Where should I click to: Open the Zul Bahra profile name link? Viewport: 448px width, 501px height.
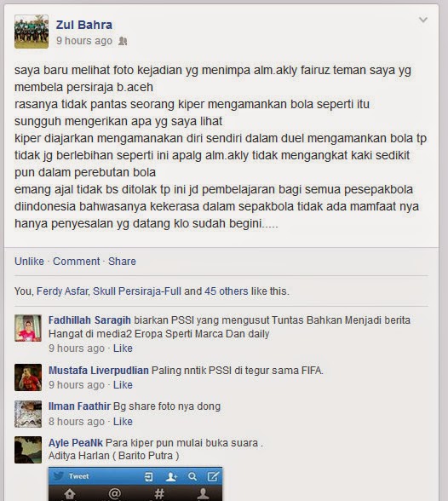click(84, 25)
